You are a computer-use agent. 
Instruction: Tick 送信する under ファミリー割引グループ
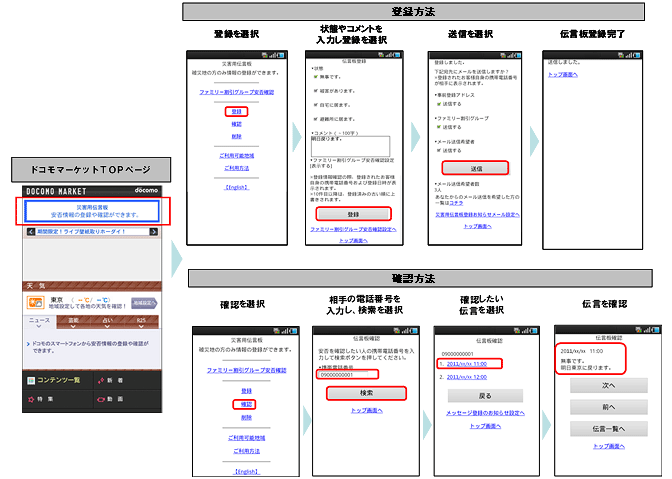[x=439, y=127]
